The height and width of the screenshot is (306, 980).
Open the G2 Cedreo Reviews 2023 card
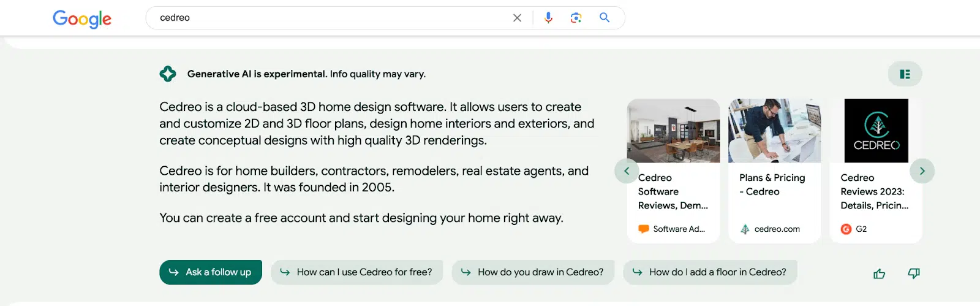pos(875,191)
